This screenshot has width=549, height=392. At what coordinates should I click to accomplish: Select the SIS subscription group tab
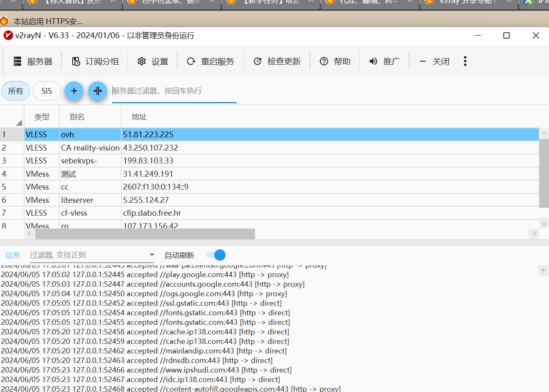click(x=47, y=91)
